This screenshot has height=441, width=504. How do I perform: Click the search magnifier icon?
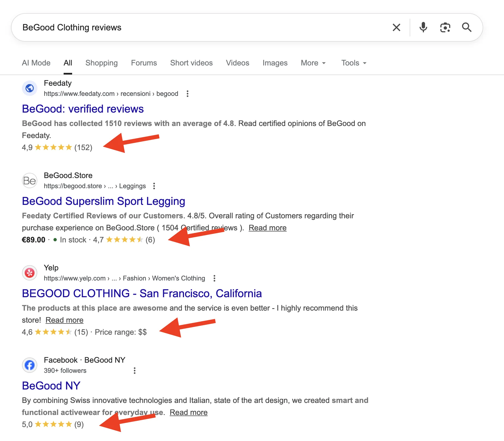(467, 27)
